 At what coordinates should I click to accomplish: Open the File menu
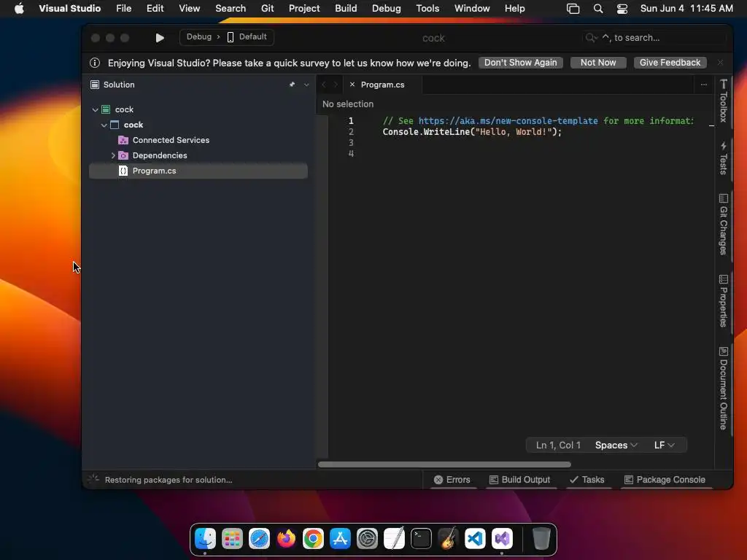pyautogui.click(x=123, y=9)
